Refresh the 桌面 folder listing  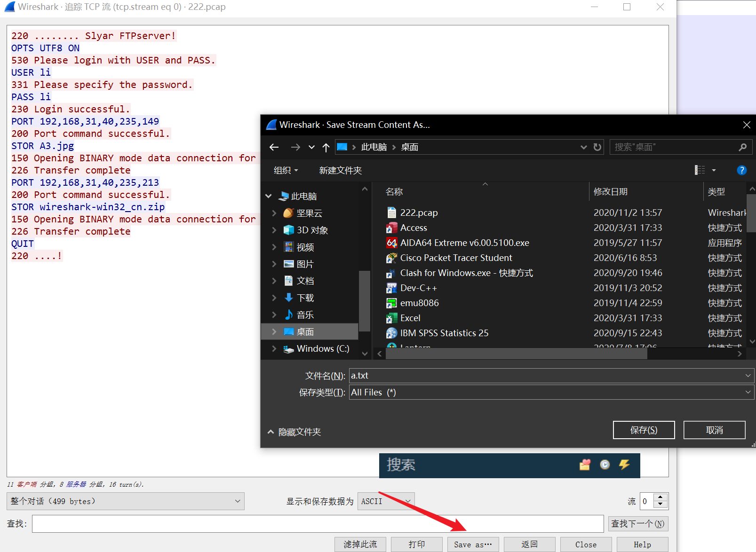pos(597,147)
